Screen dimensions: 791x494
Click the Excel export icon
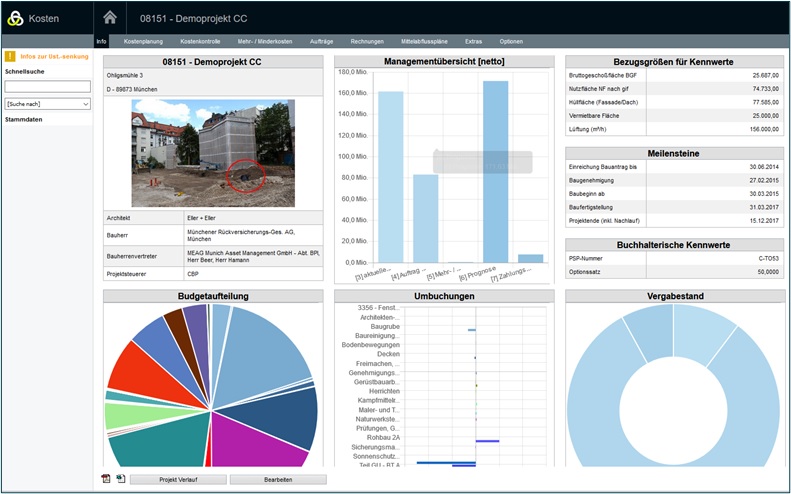[x=121, y=479]
